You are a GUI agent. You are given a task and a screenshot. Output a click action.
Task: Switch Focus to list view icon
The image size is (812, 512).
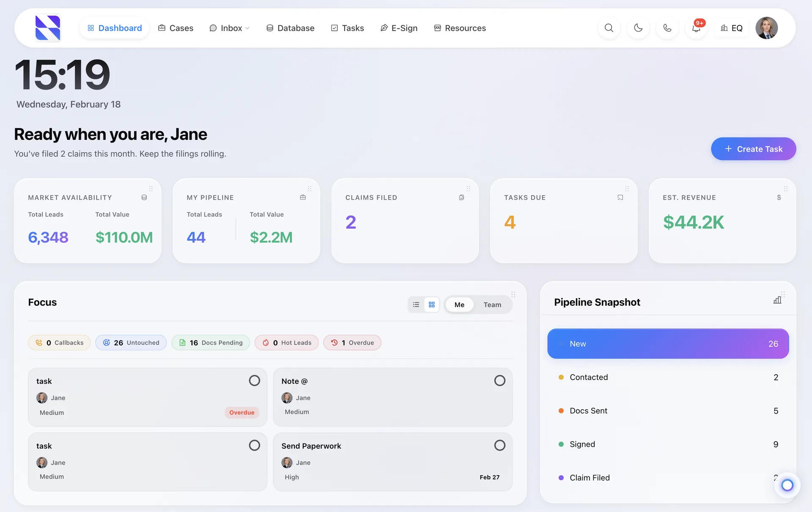[416, 304]
